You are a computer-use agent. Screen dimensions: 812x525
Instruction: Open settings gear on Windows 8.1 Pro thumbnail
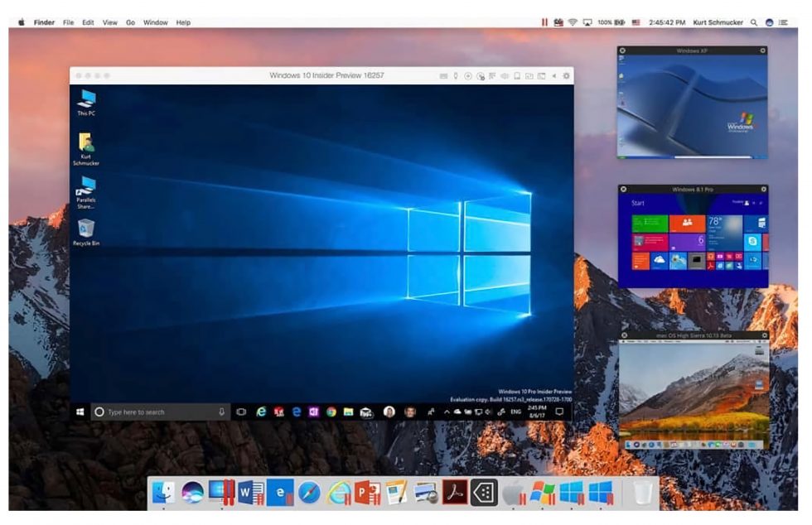pyautogui.click(x=763, y=189)
